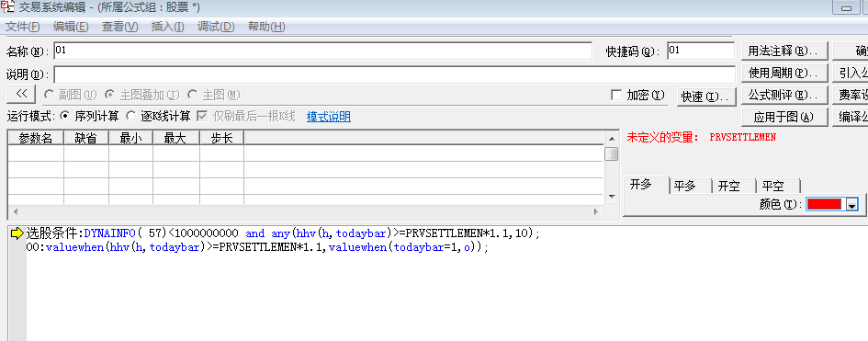The width and height of the screenshot is (868, 341).
Task: Click the 最大 column header
Action: click(x=176, y=138)
